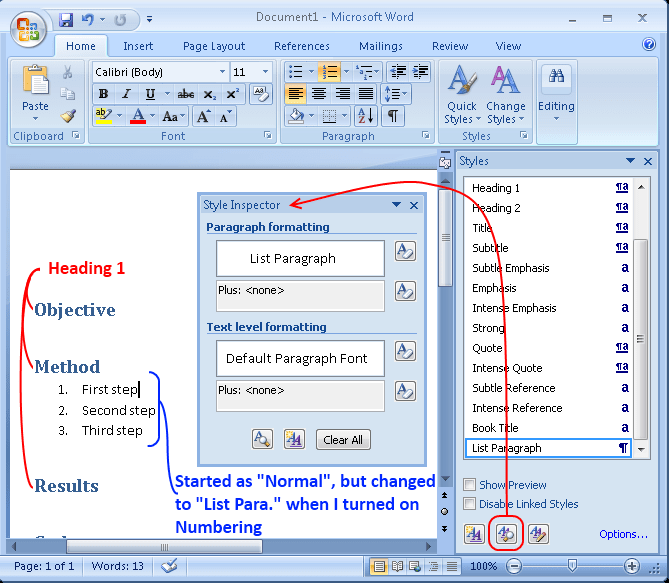Toggle subscript formatting
Screen dimensions: 669x583
coord(209,94)
